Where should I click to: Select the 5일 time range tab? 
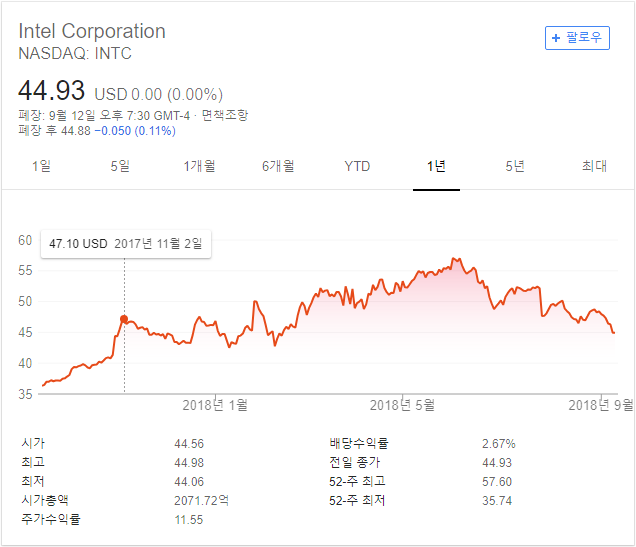click(x=120, y=166)
